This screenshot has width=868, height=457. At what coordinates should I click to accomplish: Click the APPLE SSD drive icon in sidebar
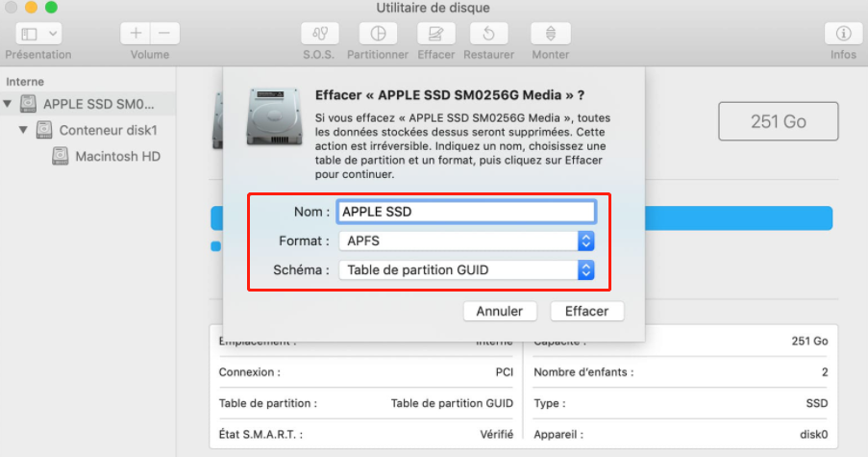click(x=28, y=104)
